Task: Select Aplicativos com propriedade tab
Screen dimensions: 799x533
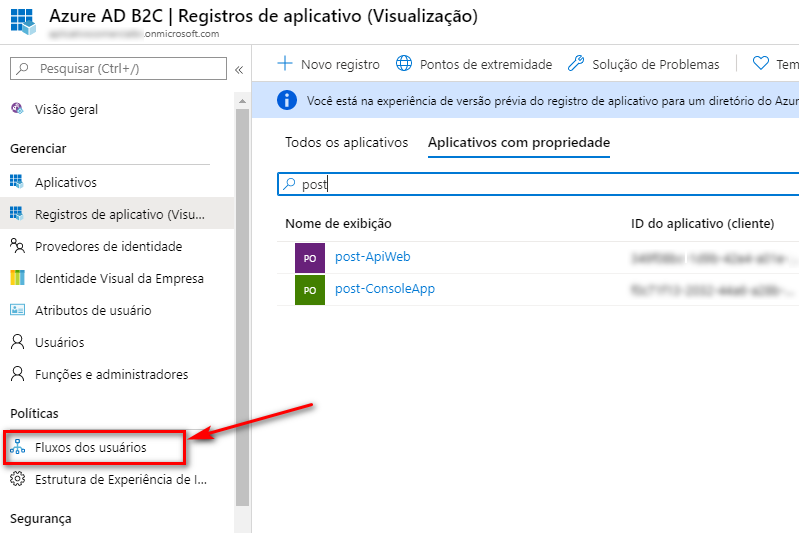Action: (x=518, y=142)
